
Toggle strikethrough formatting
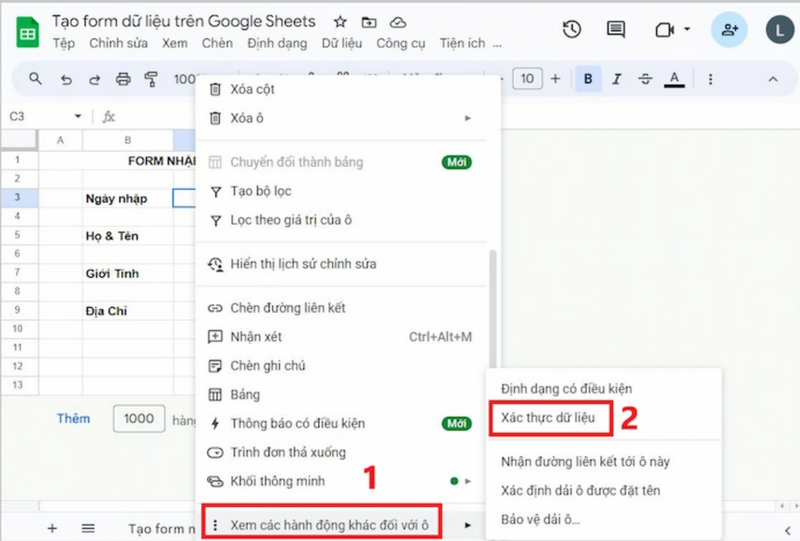click(645, 79)
